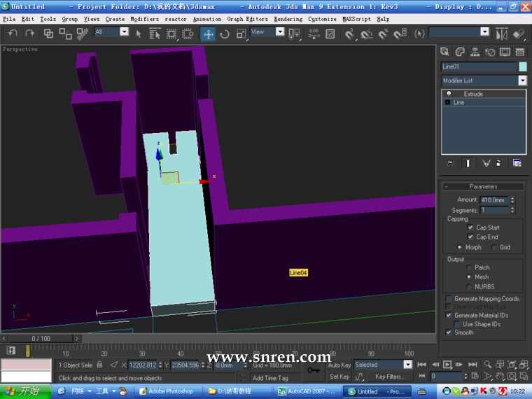The height and width of the screenshot is (399, 532).
Task: Open the Modifier List dropdown
Action: click(x=522, y=80)
